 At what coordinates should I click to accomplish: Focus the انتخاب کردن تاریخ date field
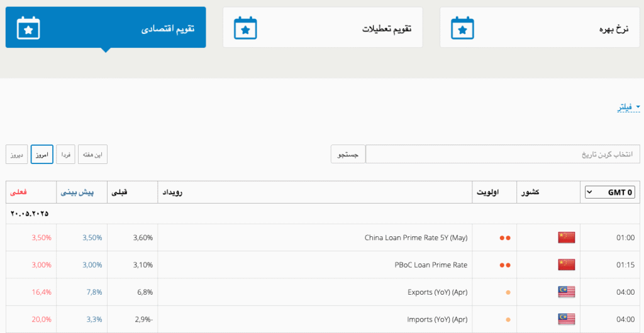[502, 154]
